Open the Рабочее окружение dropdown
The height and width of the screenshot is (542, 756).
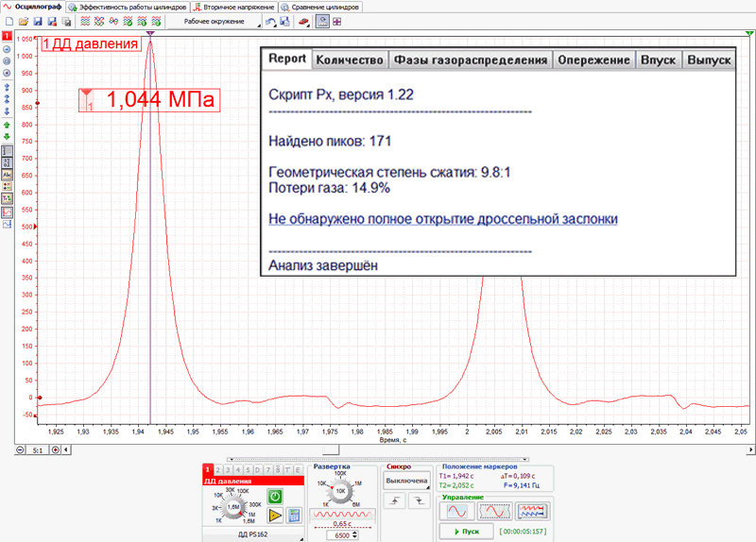coord(215,22)
